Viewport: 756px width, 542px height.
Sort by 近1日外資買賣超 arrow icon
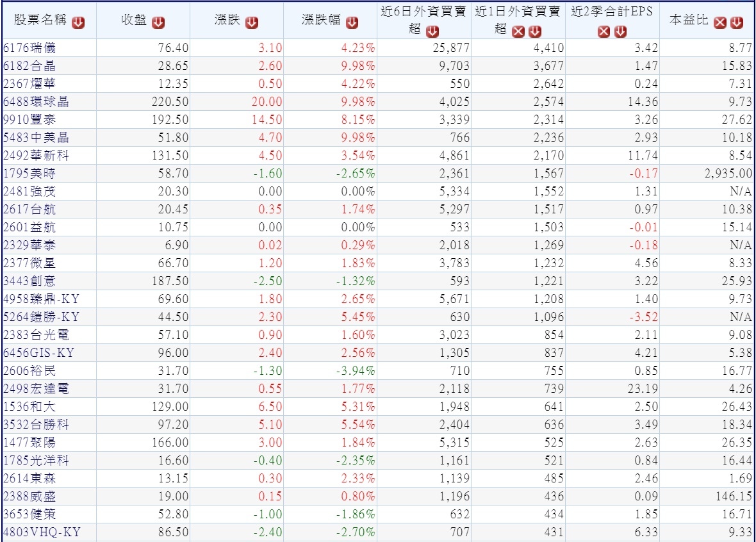point(535,31)
